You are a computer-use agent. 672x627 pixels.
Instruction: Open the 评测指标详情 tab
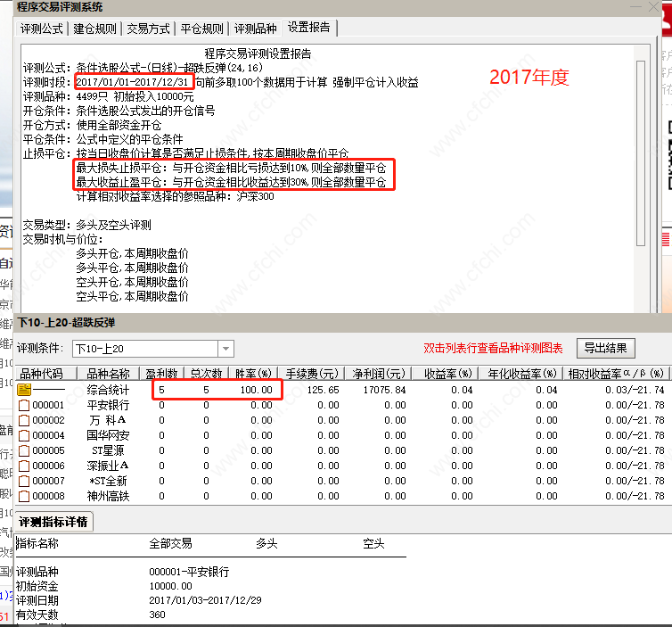click(53, 522)
